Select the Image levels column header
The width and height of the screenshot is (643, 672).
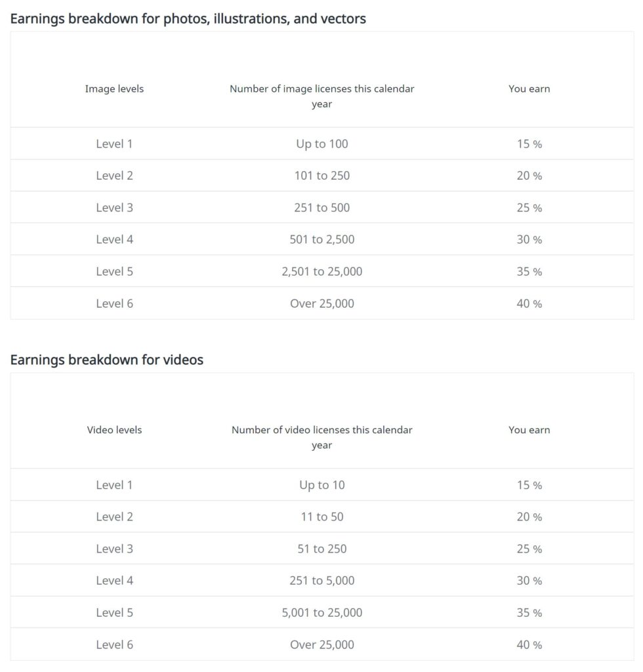click(x=114, y=89)
